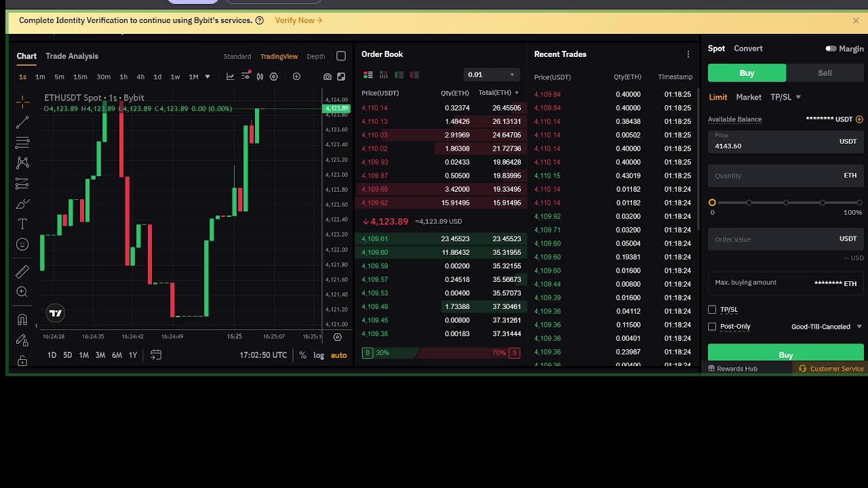The image size is (868, 488).
Task: Select the trend line drawing tool
Action: 22,122
